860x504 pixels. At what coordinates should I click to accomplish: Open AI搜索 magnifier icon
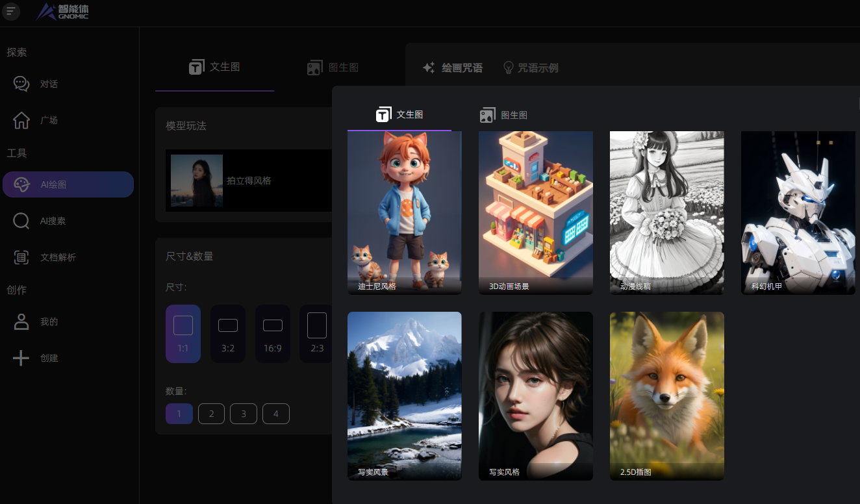pos(21,221)
